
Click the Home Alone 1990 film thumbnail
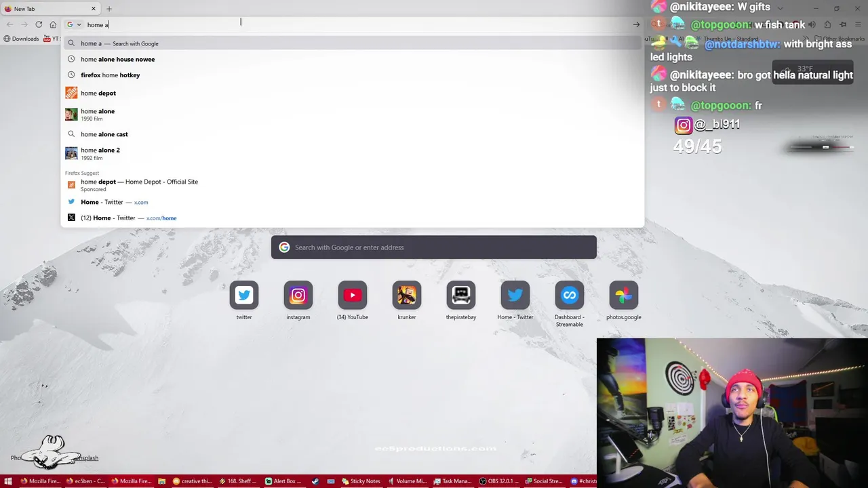tap(71, 114)
